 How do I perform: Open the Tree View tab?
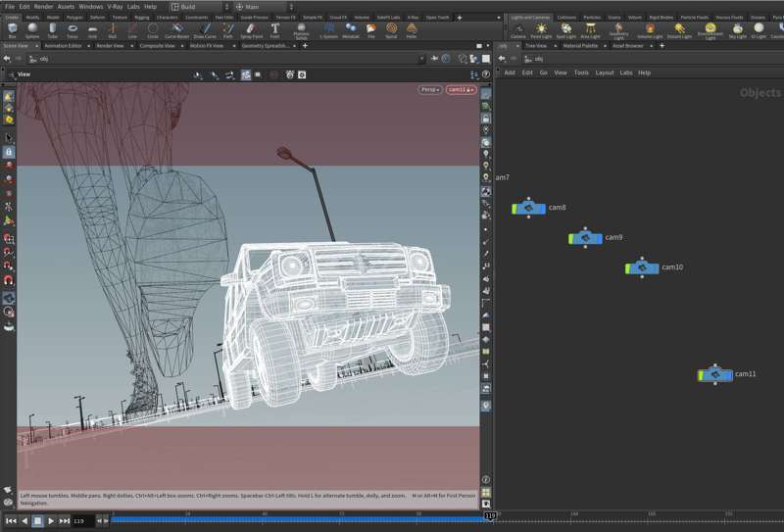(536, 45)
